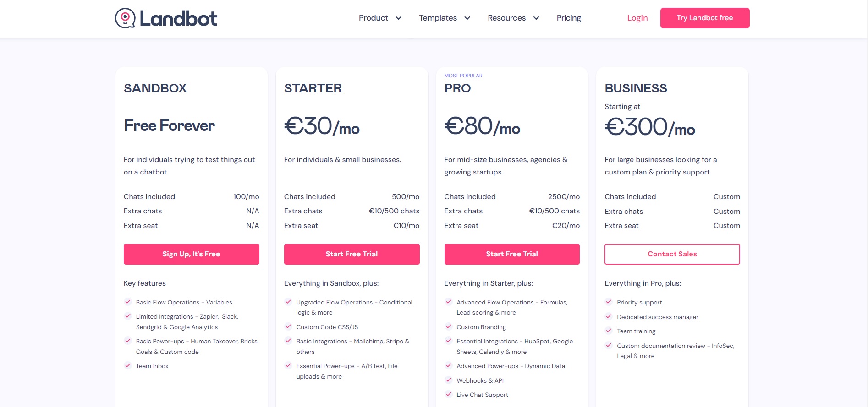
Task: Click the checkmark beside Custom Branding
Action: coord(449,326)
